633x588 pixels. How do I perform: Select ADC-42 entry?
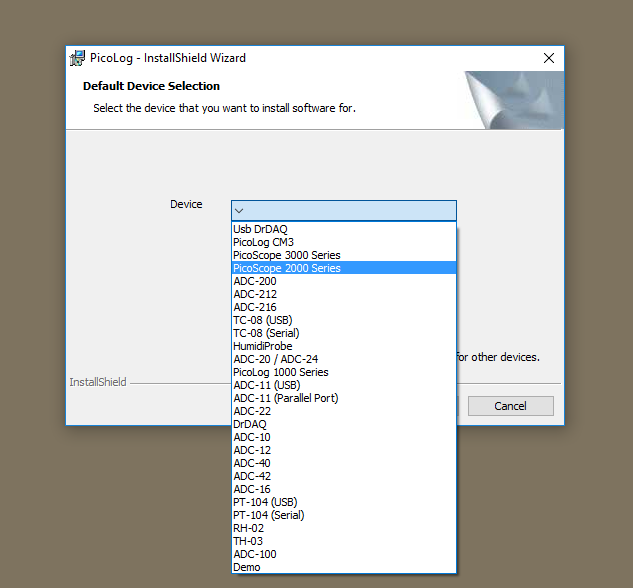pyautogui.click(x=344, y=476)
